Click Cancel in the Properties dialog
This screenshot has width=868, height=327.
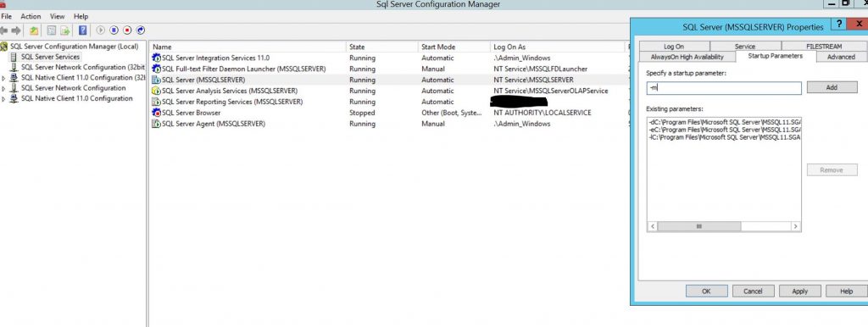point(753,291)
